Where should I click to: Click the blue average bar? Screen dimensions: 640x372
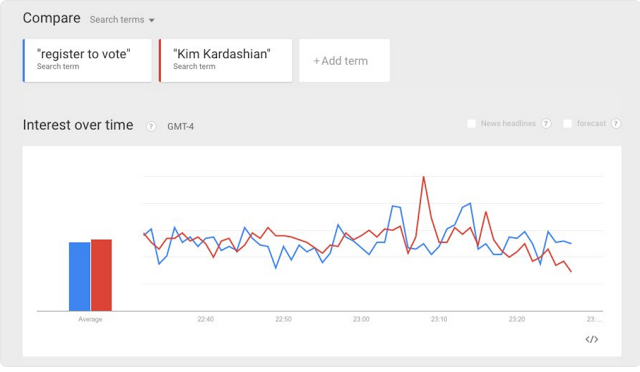click(x=79, y=276)
